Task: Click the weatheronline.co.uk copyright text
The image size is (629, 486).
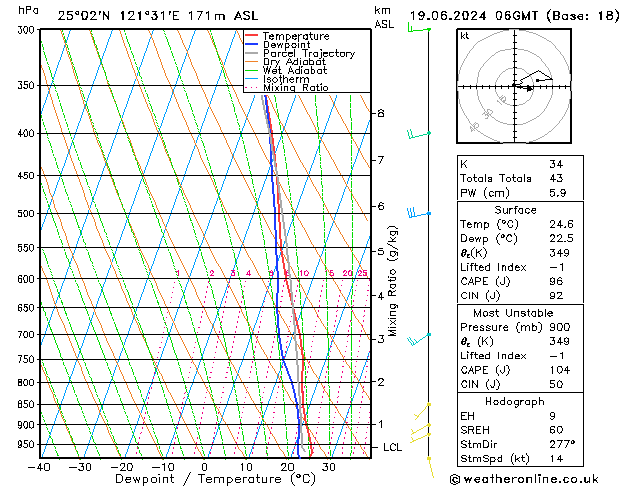Action: [x=524, y=479]
